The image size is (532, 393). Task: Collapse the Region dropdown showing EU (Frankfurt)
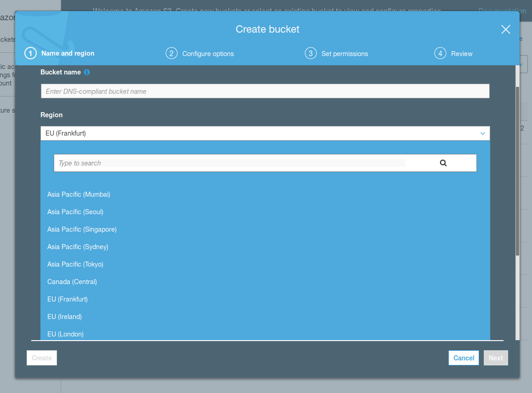point(265,133)
